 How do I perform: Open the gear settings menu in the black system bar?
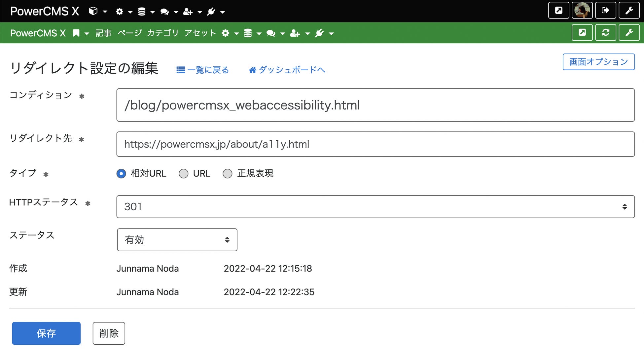pyautogui.click(x=124, y=12)
